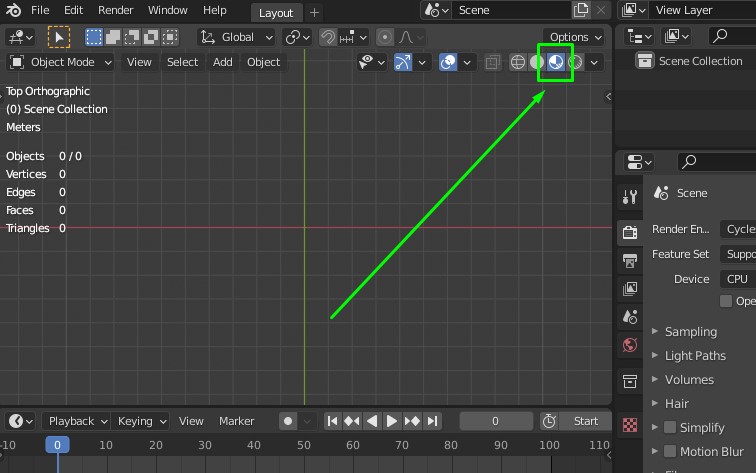Switch to solid shading
756x473 pixels.
537,62
